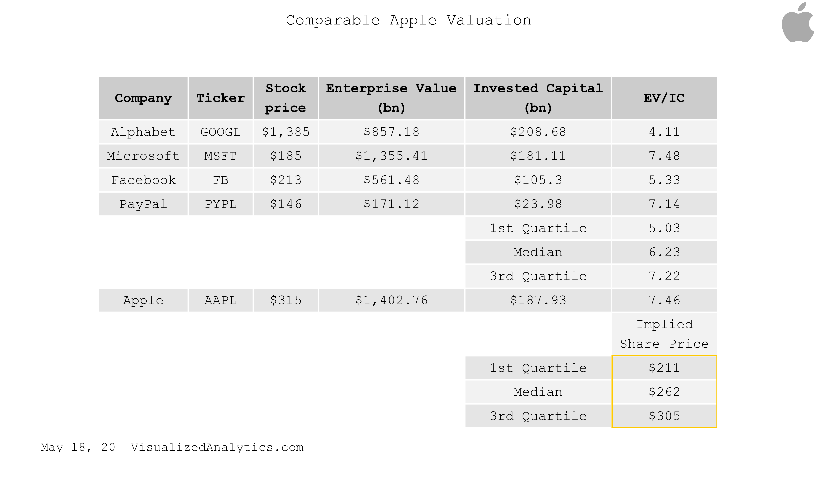Click the Stock price column header
Viewport: 816px width, 504px height.
[x=285, y=98]
